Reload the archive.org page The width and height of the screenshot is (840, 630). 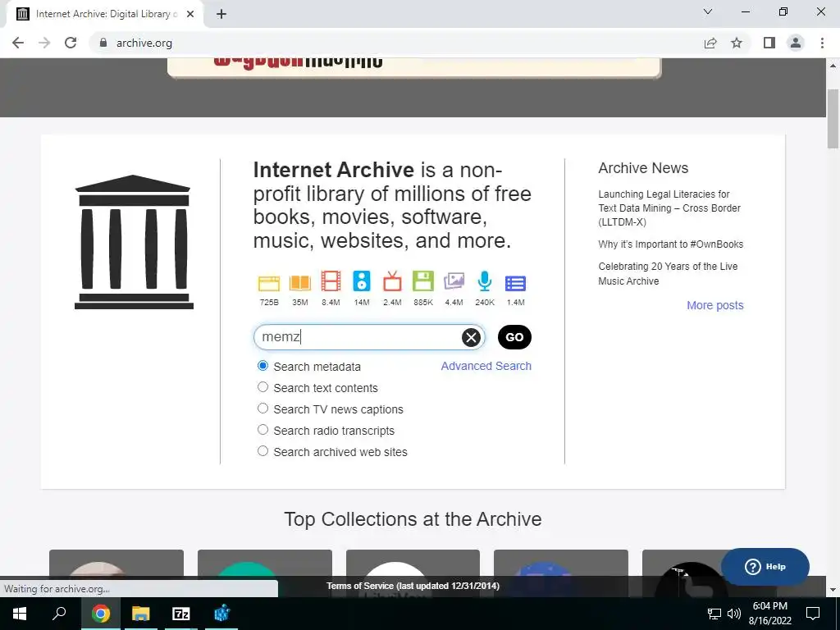click(71, 43)
